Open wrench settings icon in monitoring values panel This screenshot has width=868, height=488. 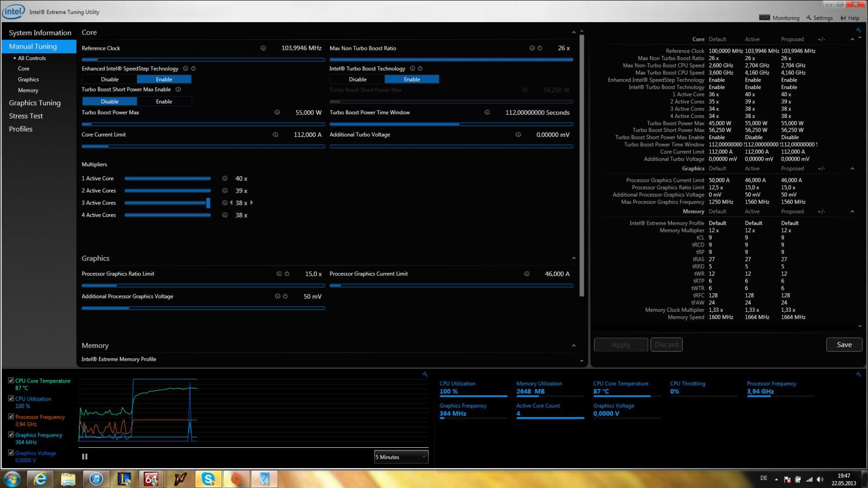[858, 374]
